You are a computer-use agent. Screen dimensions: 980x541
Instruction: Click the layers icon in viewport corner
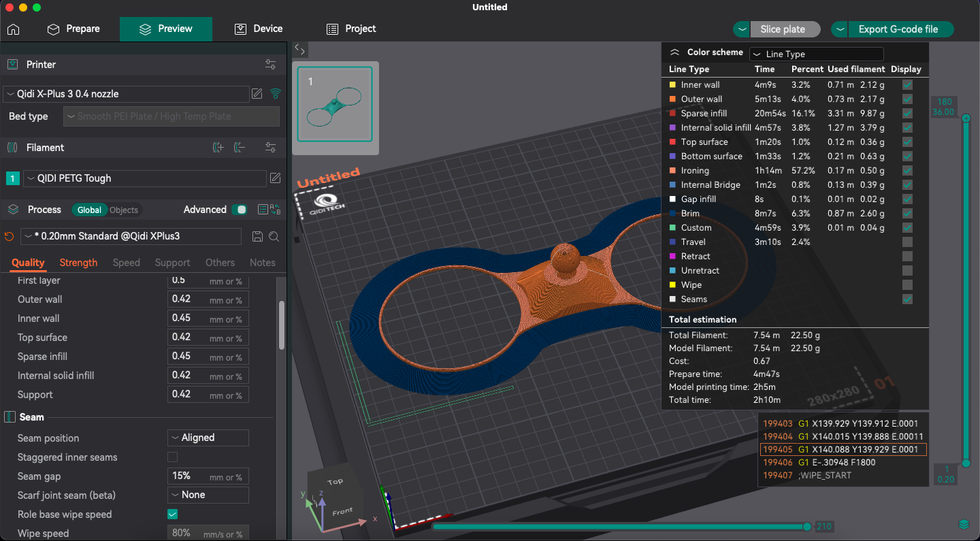tap(964, 524)
